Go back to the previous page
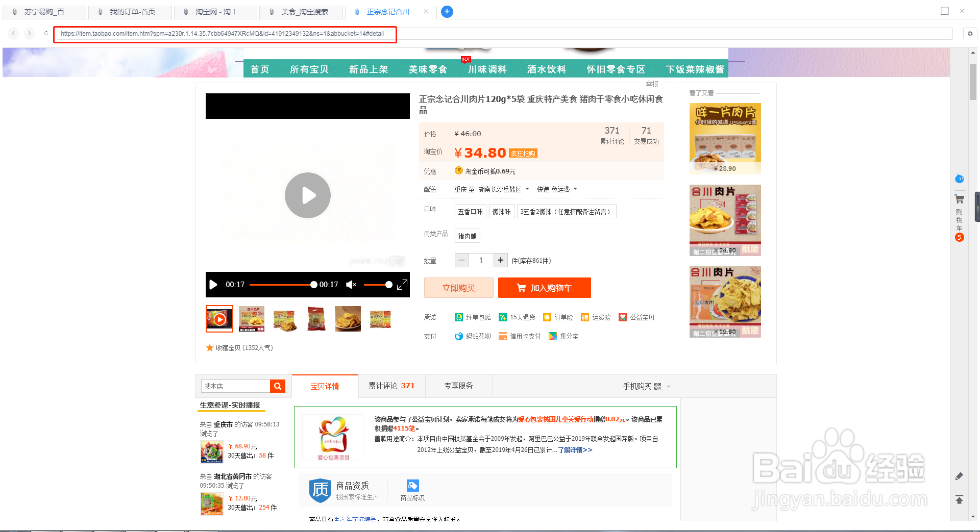Viewport: 980px width, 532px height. point(14,33)
